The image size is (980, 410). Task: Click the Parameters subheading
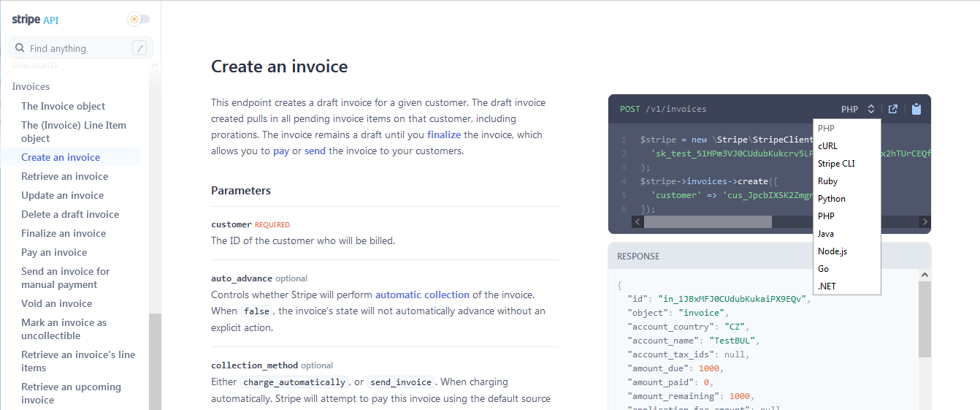(x=241, y=191)
